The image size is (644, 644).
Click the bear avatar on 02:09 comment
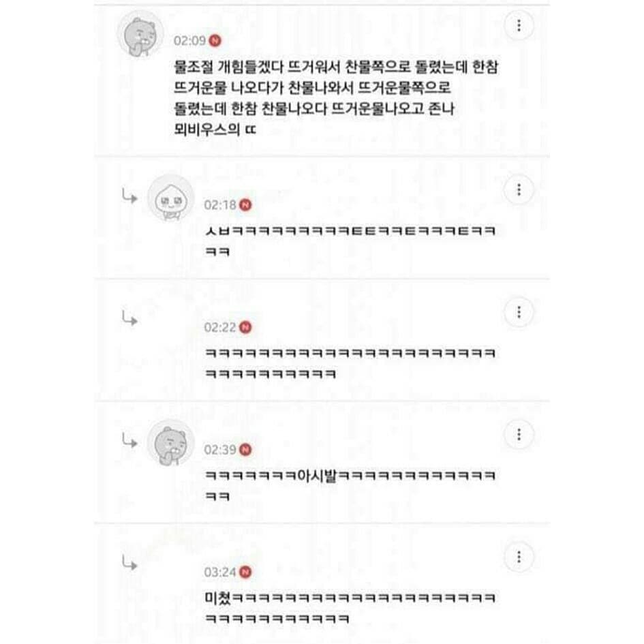coord(141,35)
